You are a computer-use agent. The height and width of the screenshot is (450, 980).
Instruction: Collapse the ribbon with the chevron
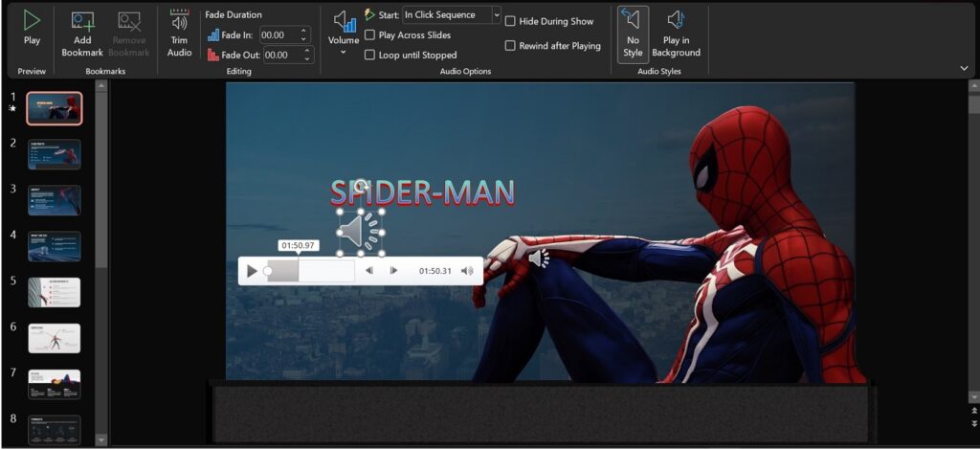[x=965, y=68]
